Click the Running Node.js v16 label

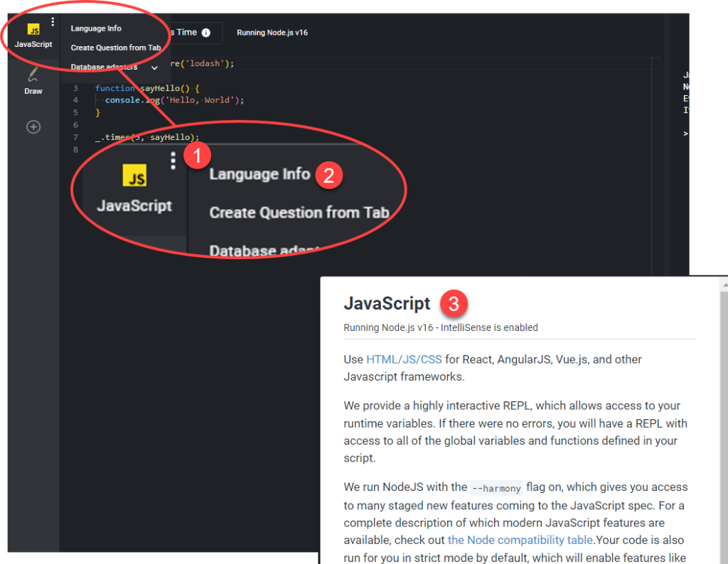[272, 33]
